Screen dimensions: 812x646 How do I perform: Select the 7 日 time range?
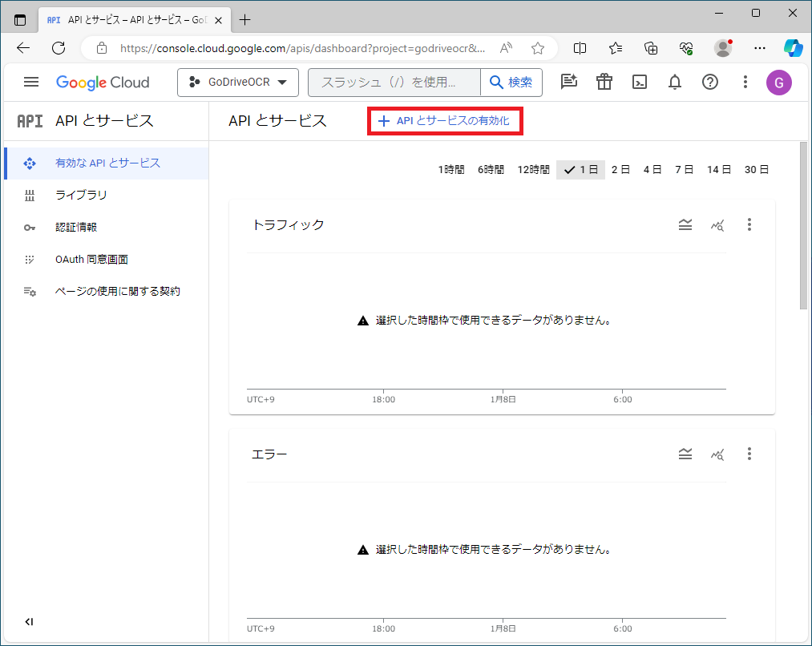684,170
